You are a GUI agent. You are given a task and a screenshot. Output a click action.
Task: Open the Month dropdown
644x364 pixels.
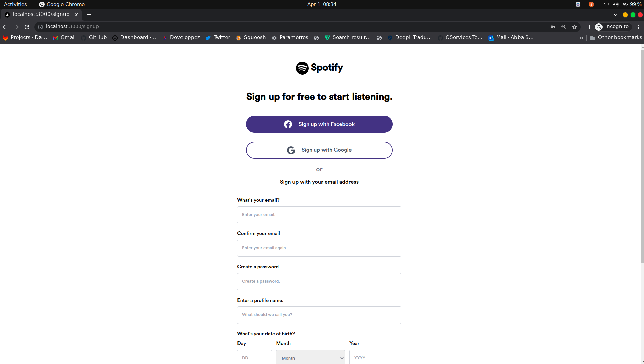310,357
